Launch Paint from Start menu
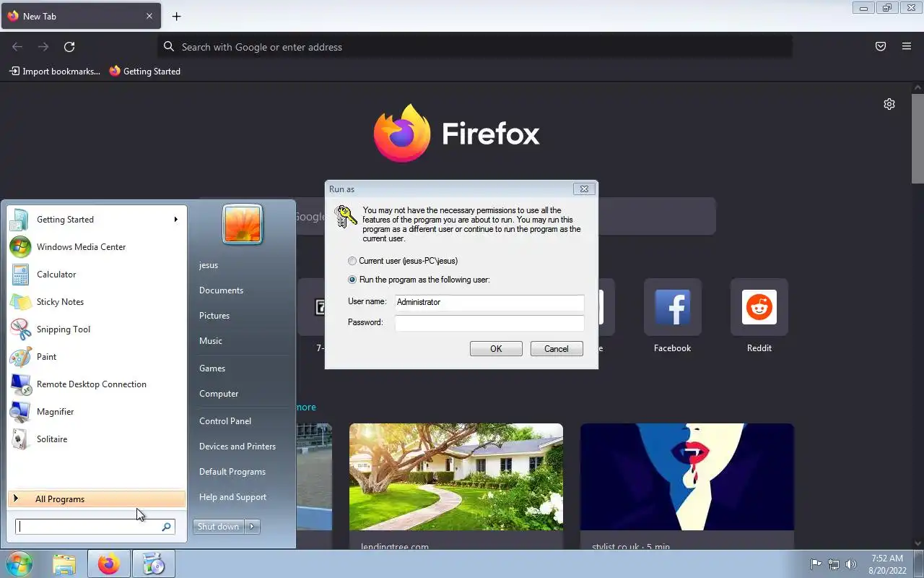Image resolution: width=924 pixels, height=578 pixels. point(96,357)
